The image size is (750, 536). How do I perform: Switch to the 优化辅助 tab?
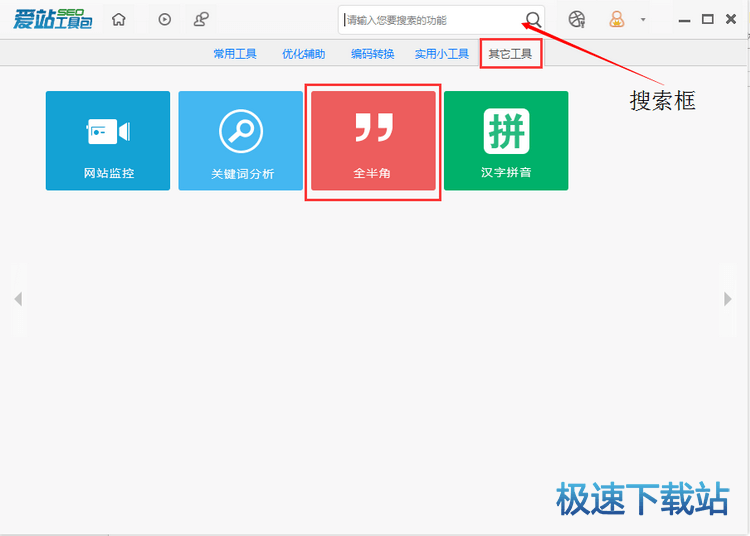point(304,54)
